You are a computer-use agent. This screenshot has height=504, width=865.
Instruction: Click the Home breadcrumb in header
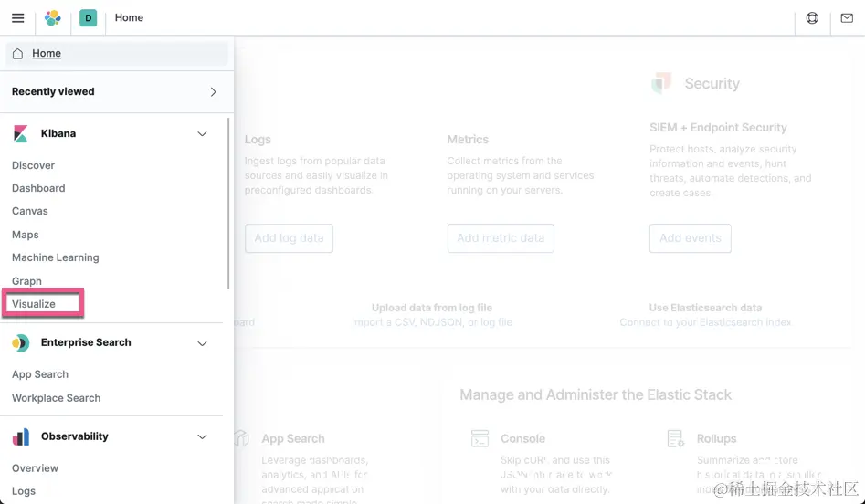[129, 17]
